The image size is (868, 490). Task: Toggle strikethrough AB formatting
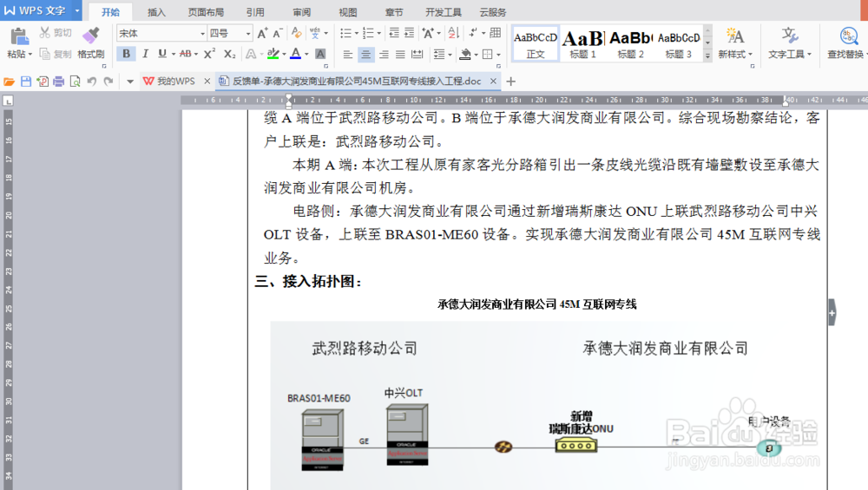tap(186, 54)
